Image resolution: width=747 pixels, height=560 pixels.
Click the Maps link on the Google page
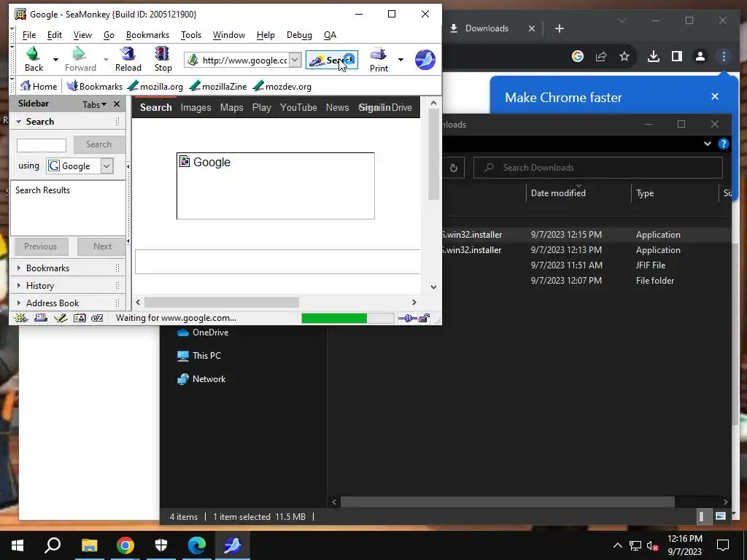[x=231, y=107]
